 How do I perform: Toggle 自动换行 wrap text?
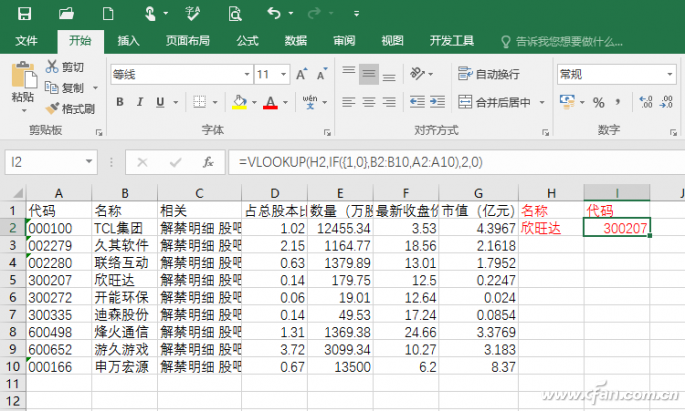point(488,74)
